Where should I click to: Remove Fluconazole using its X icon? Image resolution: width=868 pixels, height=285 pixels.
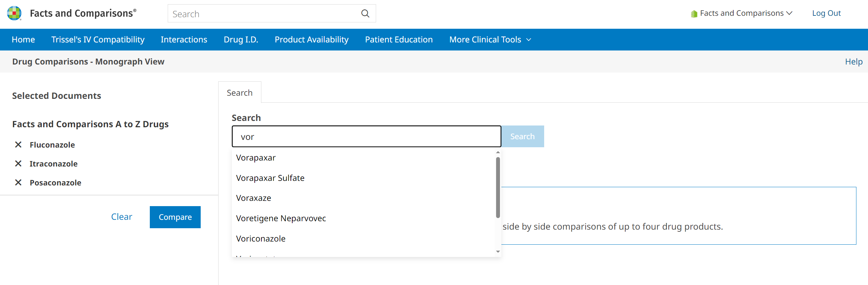coord(18,145)
